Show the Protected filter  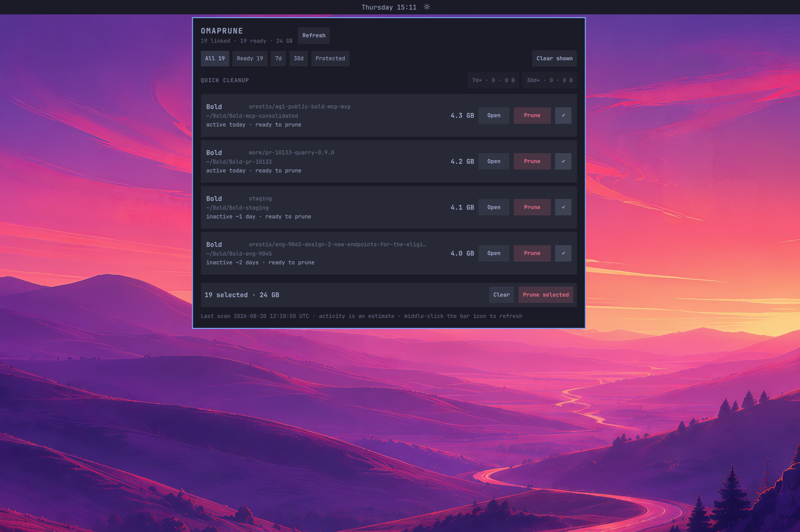(330, 58)
